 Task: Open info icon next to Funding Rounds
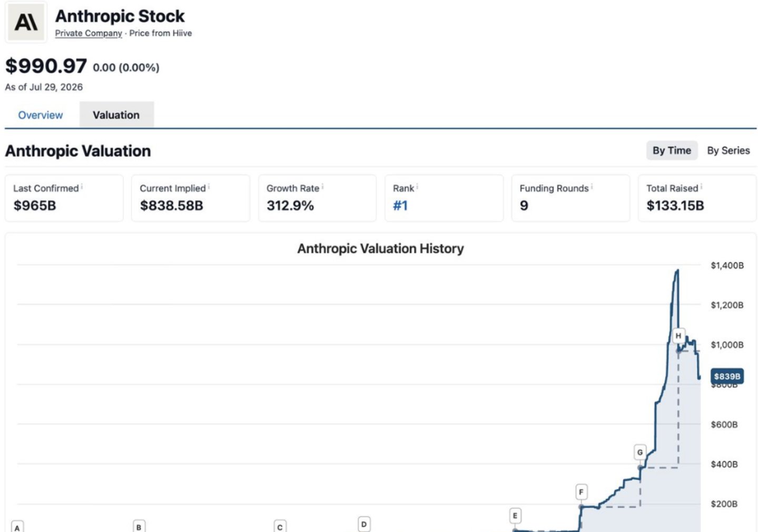[592, 186]
